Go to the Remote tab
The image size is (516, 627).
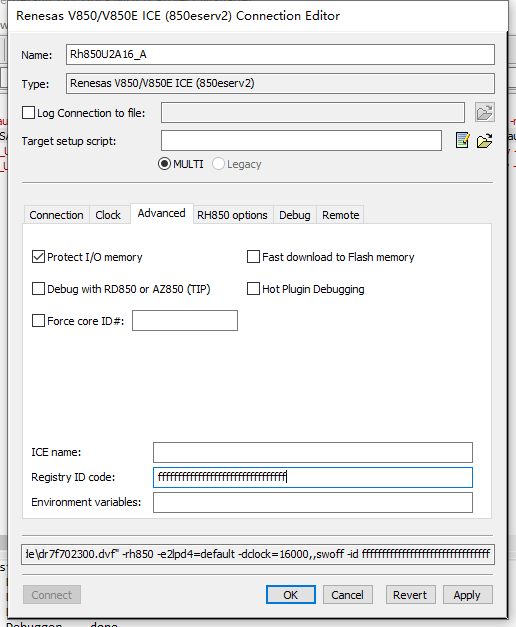coord(341,215)
